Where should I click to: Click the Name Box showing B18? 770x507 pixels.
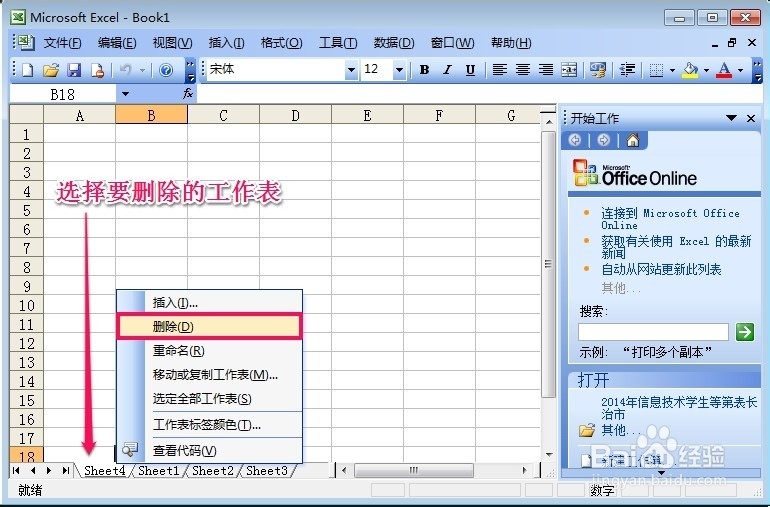[x=62, y=94]
